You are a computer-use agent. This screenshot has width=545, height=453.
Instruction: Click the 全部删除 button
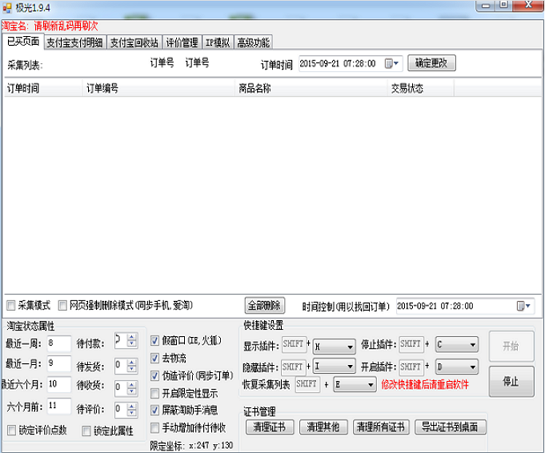click(265, 306)
